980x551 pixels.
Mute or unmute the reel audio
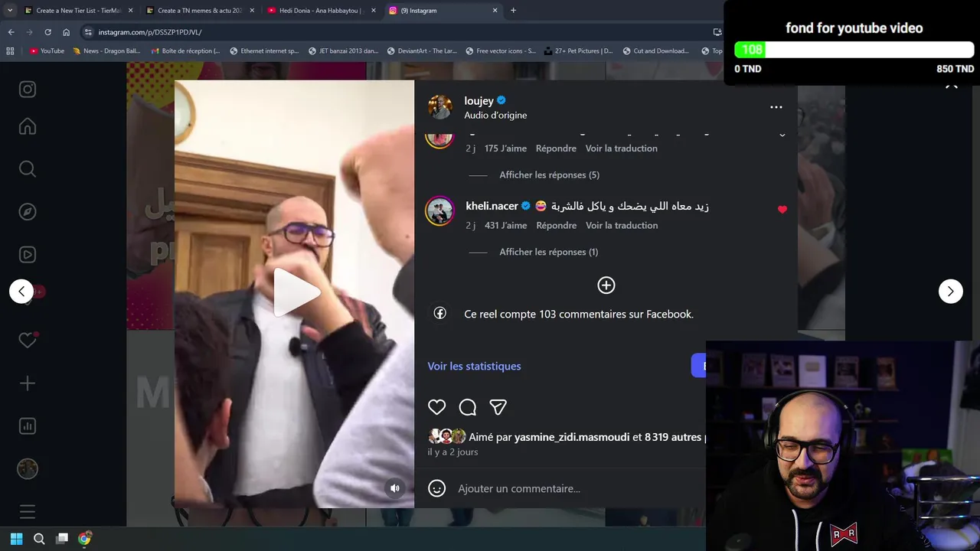pyautogui.click(x=395, y=488)
